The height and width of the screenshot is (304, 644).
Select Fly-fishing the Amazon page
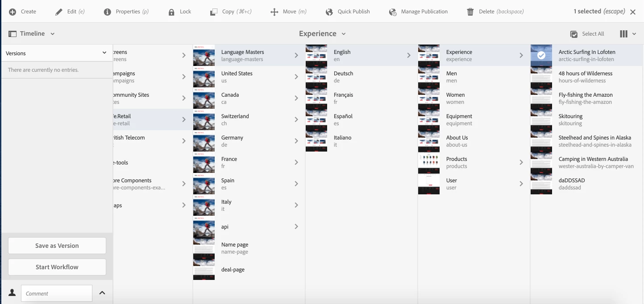586,98
